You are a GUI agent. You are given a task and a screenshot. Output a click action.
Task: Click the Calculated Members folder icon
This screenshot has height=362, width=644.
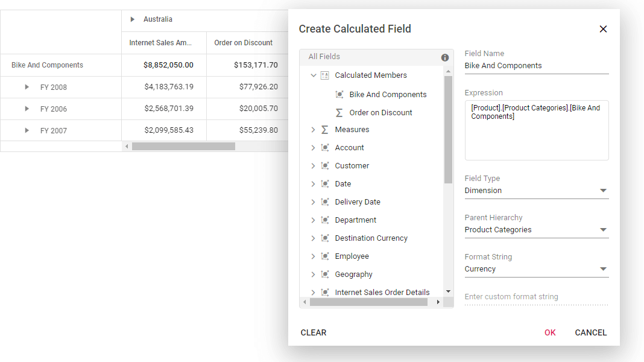coord(325,75)
